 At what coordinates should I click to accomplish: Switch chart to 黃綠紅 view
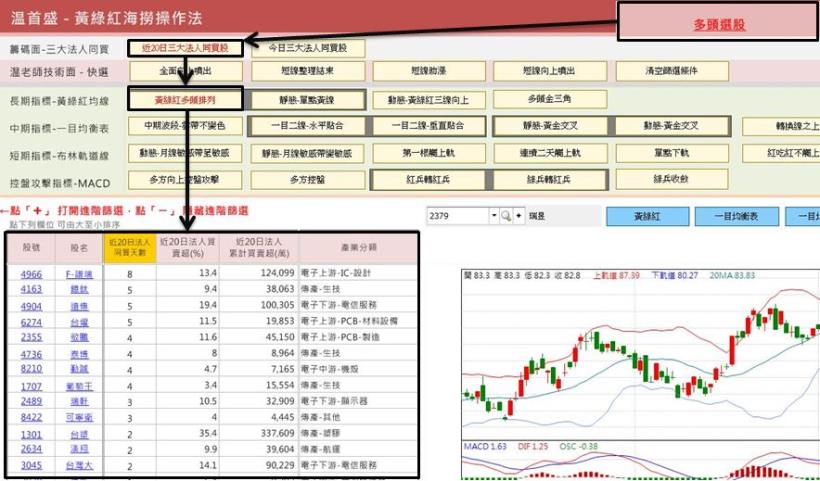point(647,216)
